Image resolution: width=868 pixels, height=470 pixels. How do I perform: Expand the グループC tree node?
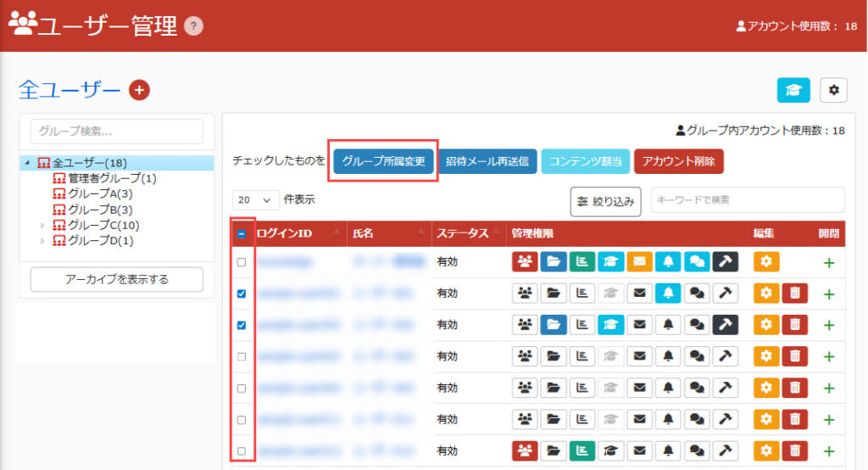44,225
